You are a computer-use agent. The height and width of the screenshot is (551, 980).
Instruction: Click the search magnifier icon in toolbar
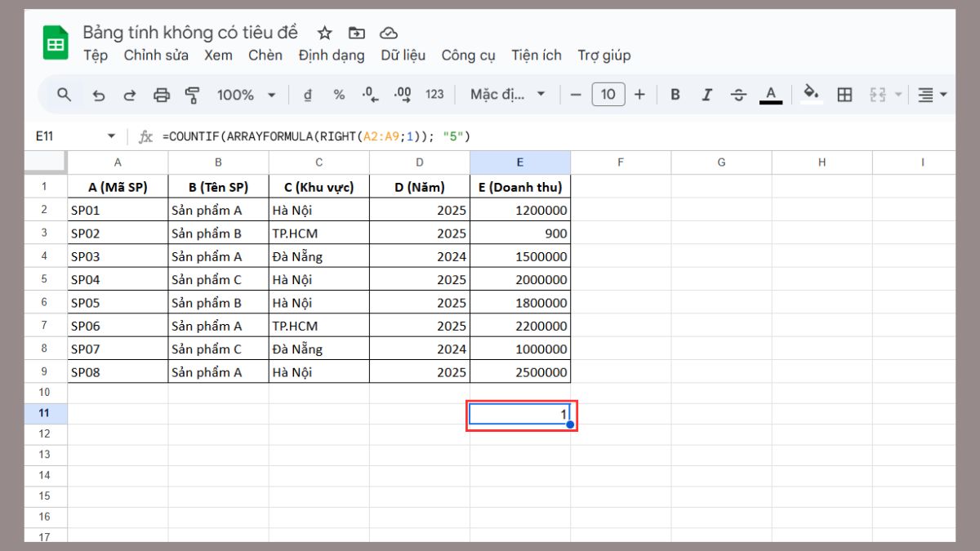[x=65, y=95]
